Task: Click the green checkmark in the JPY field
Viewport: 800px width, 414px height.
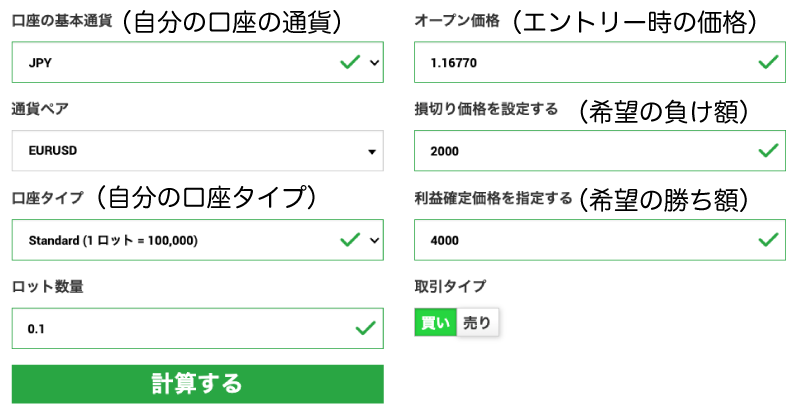Action: point(349,62)
